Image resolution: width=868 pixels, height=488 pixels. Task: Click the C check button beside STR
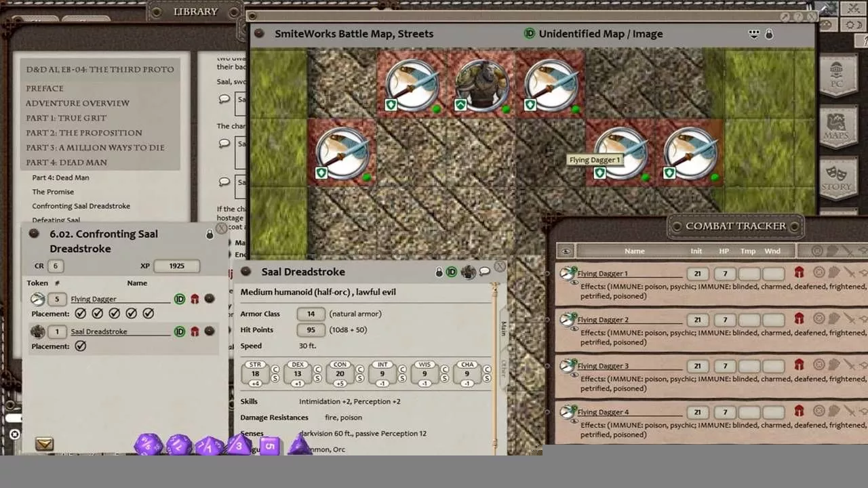275,369
